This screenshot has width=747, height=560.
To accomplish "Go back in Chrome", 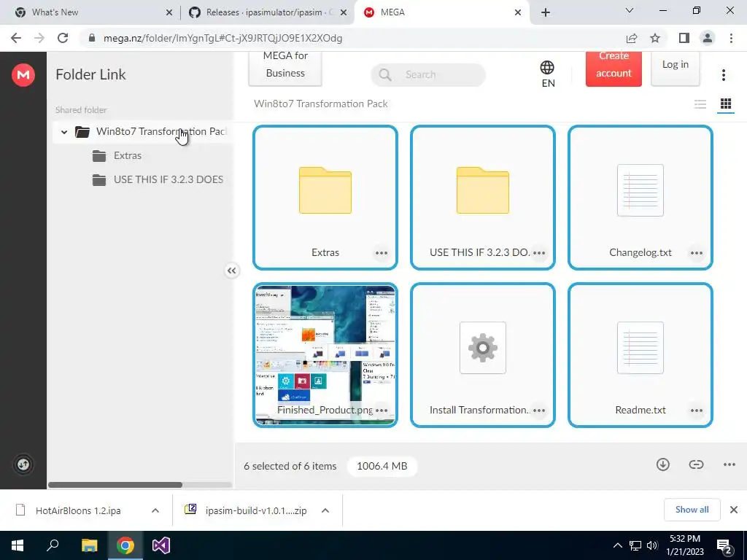I will click(x=16, y=38).
